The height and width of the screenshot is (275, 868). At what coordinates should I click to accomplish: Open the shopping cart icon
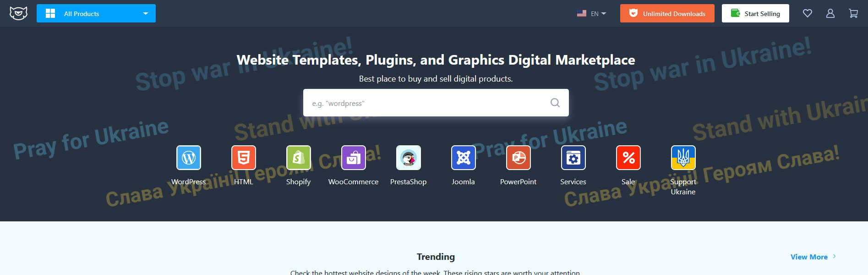853,13
